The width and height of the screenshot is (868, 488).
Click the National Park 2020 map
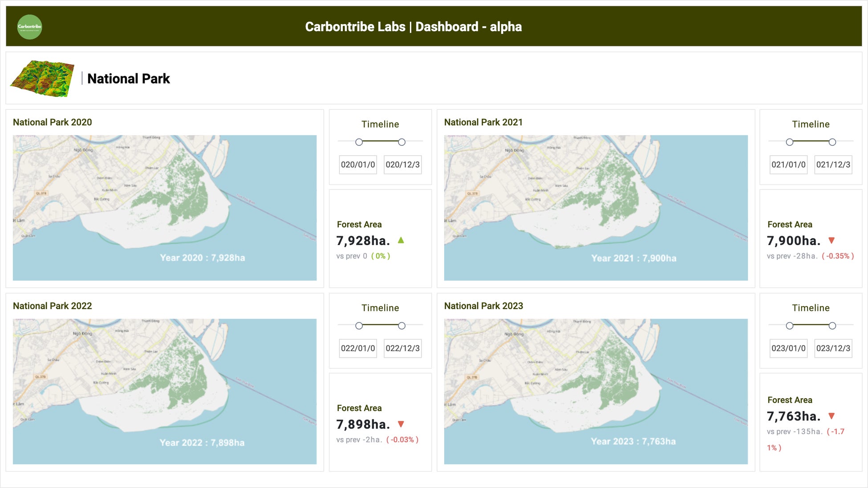pos(165,207)
